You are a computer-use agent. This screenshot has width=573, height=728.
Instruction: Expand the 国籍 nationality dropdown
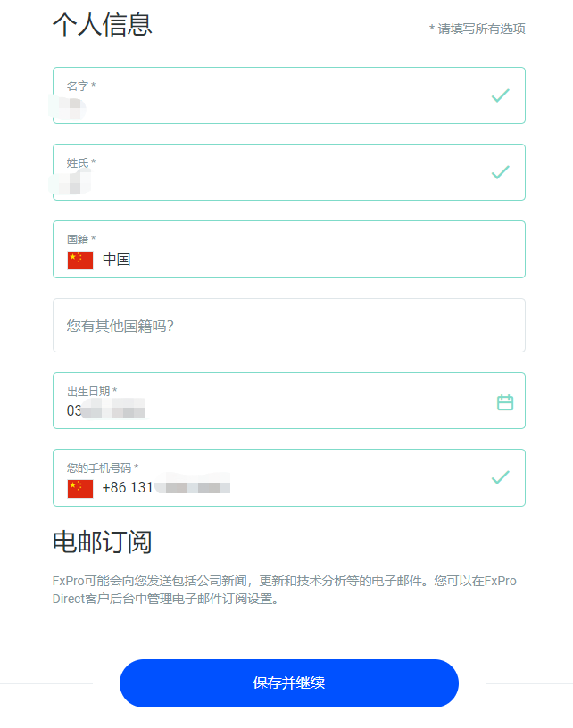pyautogui.click(x=289, y=249)
